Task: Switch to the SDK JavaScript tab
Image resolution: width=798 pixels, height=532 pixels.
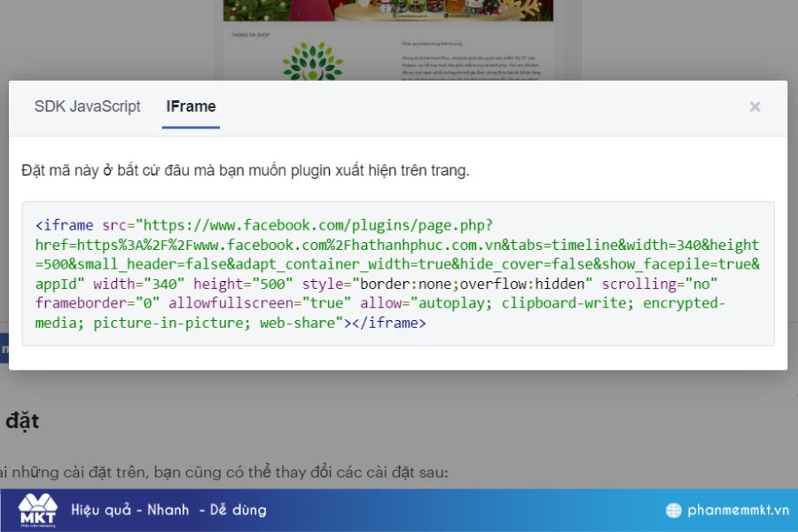Action: [x=87, y=106]
